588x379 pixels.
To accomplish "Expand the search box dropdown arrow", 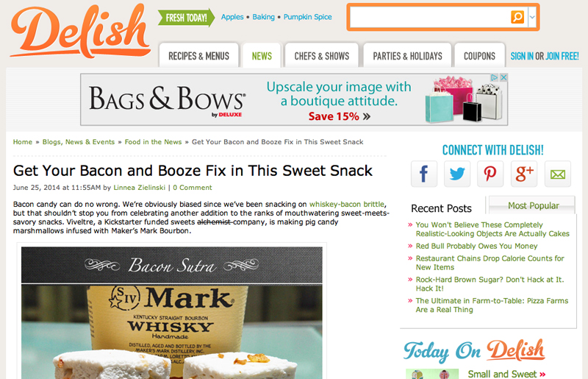I will [532, 17].
